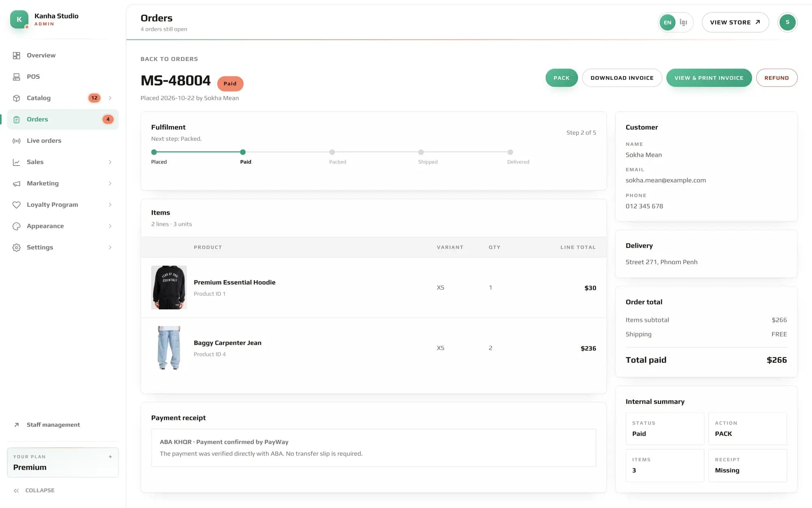This screenshot has width=812, height=508.
Task: Expand the Catalog submenu chevron
Action: point(110,98)
